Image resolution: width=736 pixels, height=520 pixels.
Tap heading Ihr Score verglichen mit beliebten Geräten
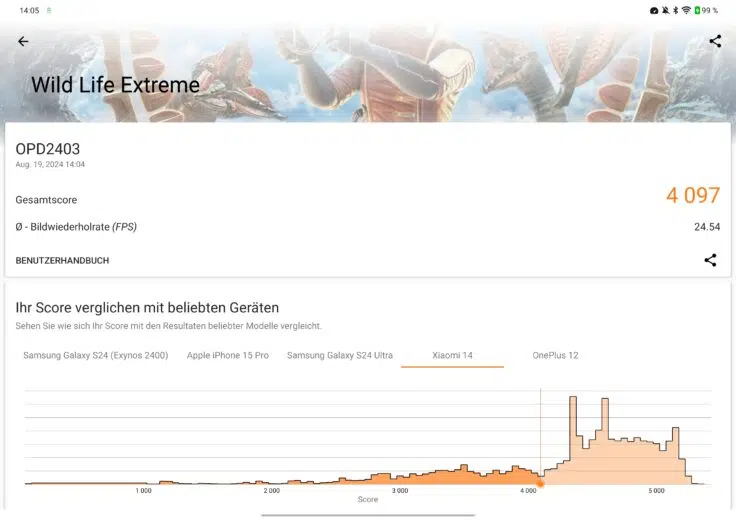(147, 307)
